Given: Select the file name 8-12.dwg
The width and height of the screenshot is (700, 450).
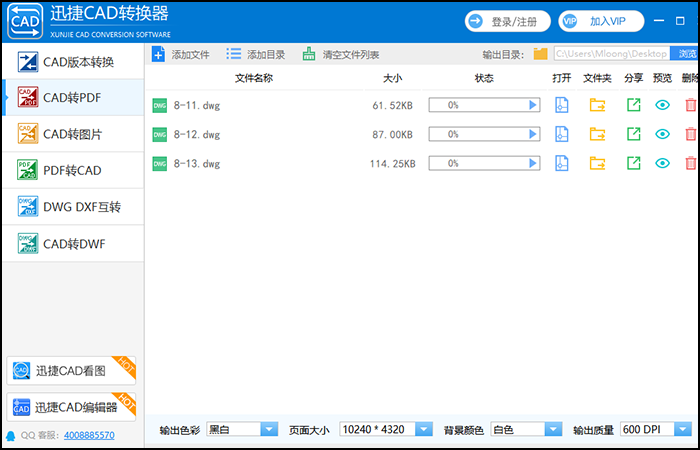Looking at the screenshot, I should pyautogui.click(x=197, y=135).
